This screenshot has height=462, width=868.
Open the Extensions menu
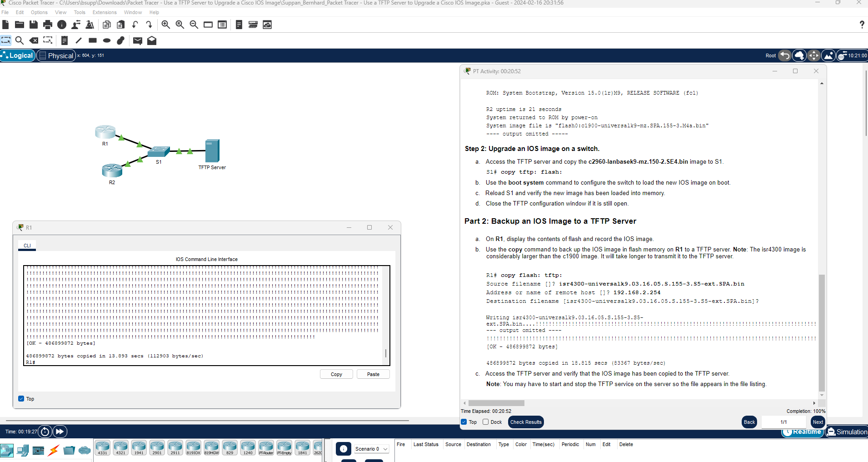[105, 12]
